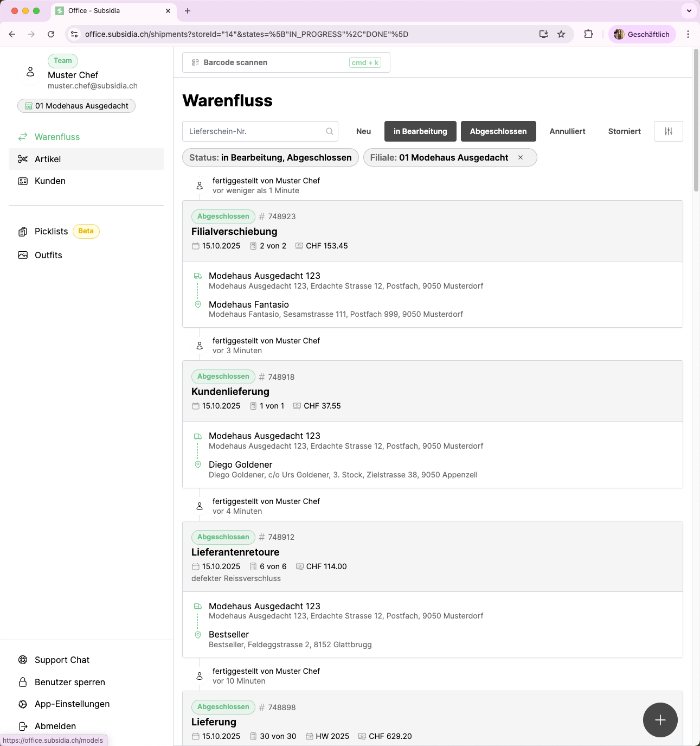
Task: Toggle the 'in Bearbeitung' status filter off
Action: click(420, 131)
